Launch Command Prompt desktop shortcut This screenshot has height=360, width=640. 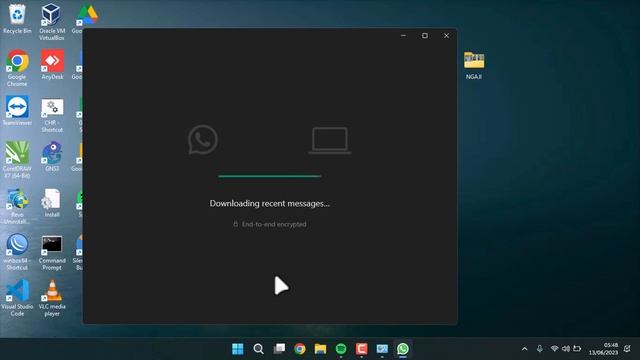pyautogui.click(x=52, y=252)
